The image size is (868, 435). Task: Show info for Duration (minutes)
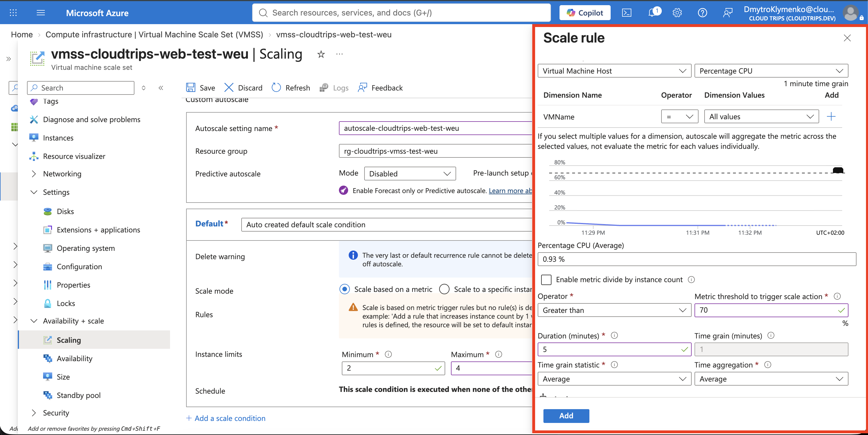[614, 336]
